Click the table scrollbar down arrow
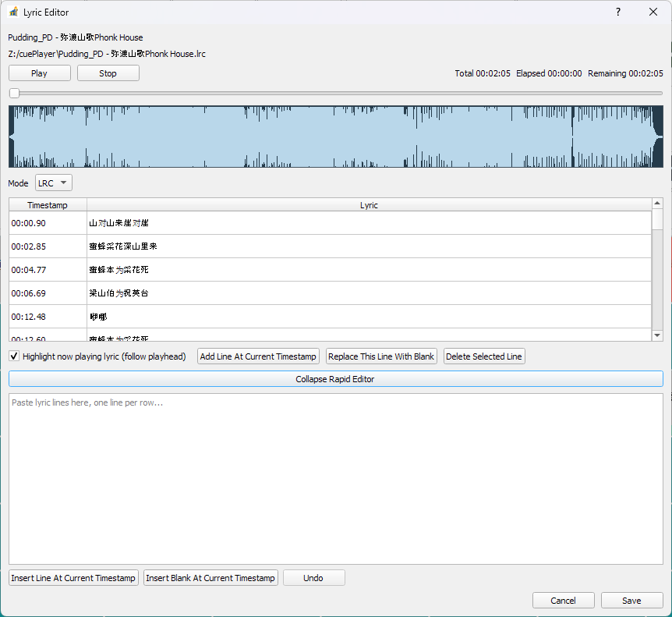This screenshot has width=672, height=617. pos(656,334)
